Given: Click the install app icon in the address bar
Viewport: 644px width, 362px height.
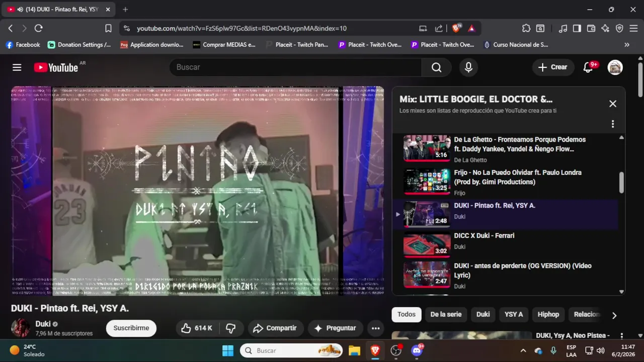Looking at the screenshot, I should pos(423,29).
